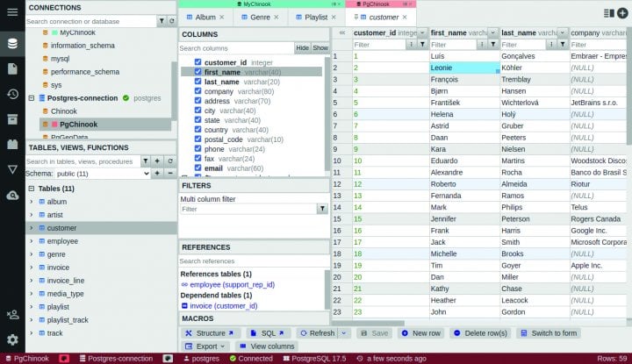Open the hamburger menu icon

coord(12,11)
